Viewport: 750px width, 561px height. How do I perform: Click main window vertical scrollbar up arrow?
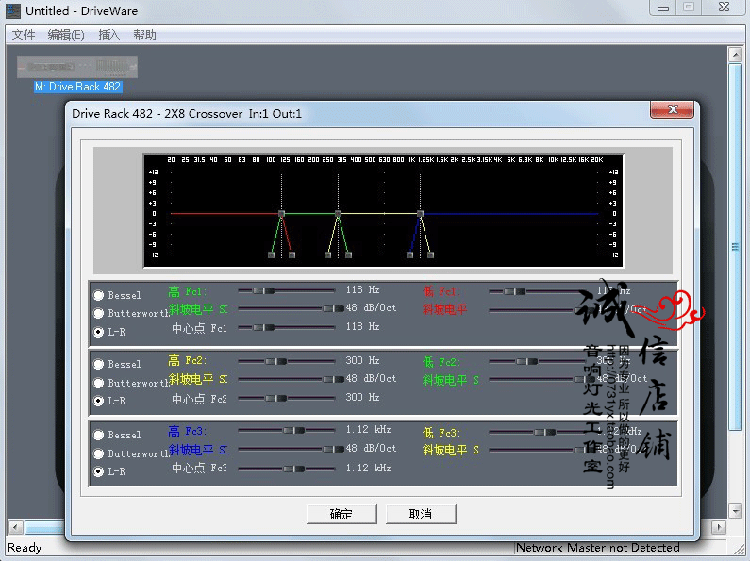(735, 54)
